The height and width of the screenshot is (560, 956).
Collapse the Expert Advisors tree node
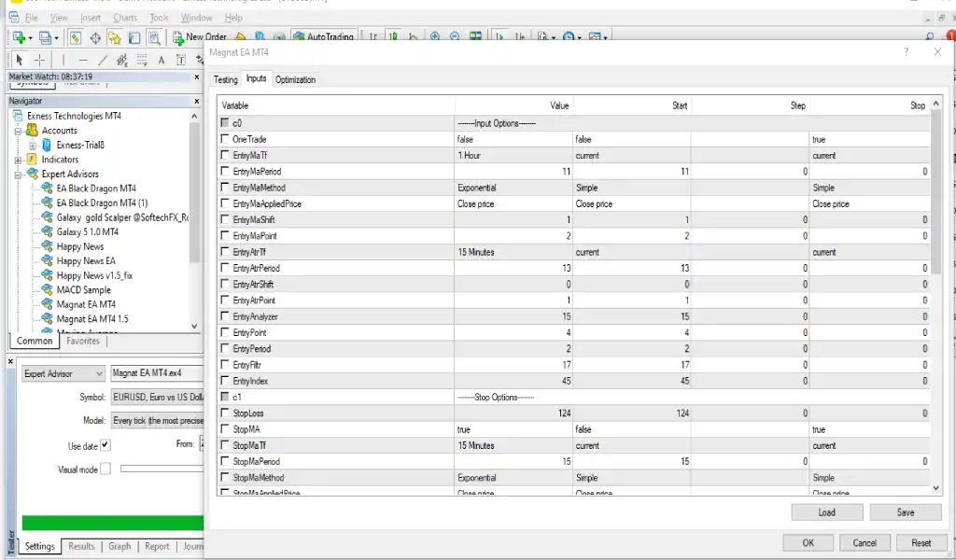19,174
